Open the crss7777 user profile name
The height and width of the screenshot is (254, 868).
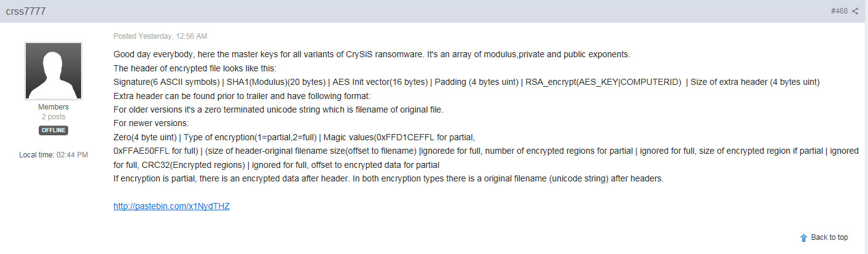(26, 11)
